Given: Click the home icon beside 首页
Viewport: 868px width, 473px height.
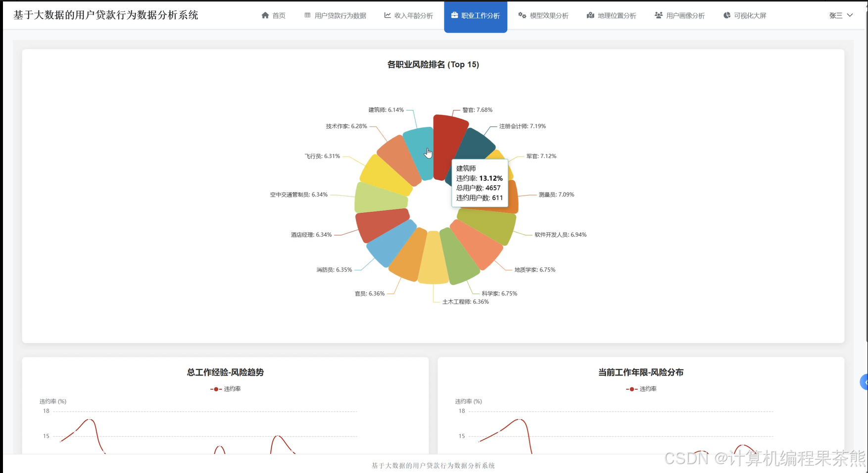Looking at the screenshot, I should pyautogui.click(x=265, y=15).
